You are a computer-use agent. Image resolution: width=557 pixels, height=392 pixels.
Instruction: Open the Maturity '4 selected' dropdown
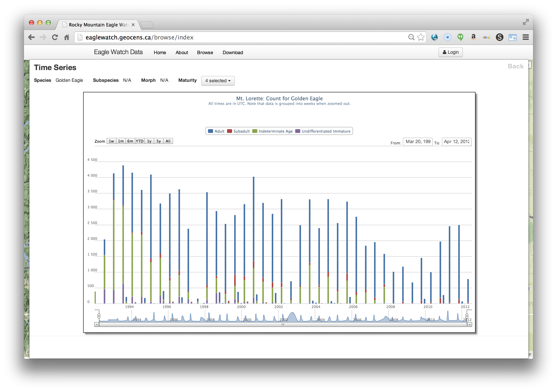(218, 81)
